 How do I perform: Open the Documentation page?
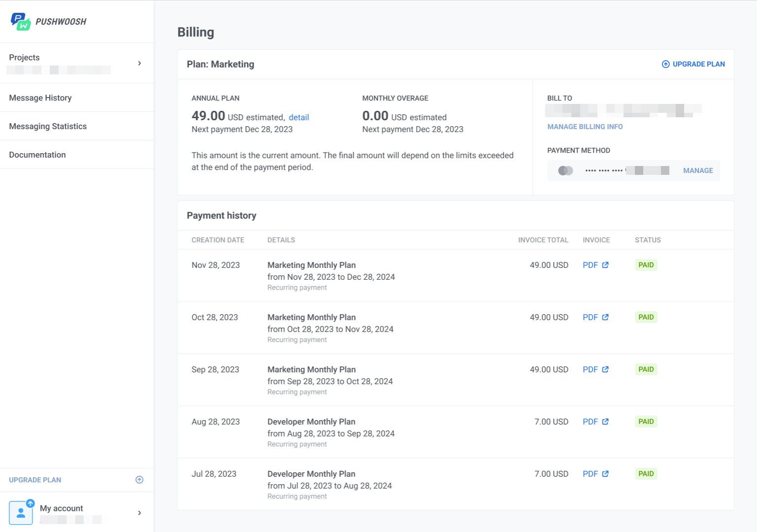click(37, 155)
